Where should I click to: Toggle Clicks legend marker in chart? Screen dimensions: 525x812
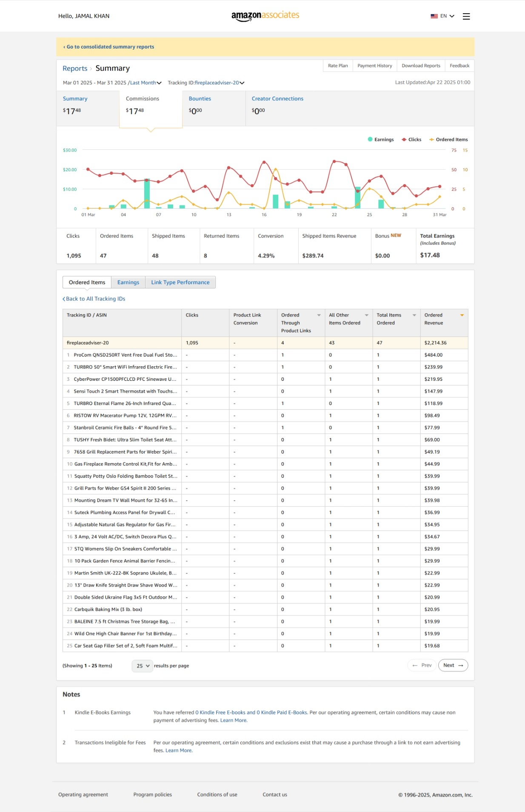(404, 140)
